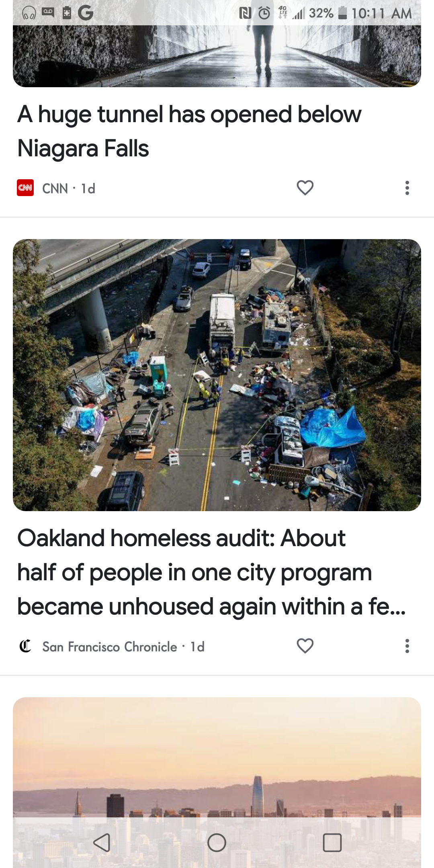Tap the CNN source name label
Image resolution: width=434 pixels, height=868 pixels.
point(55,188)
